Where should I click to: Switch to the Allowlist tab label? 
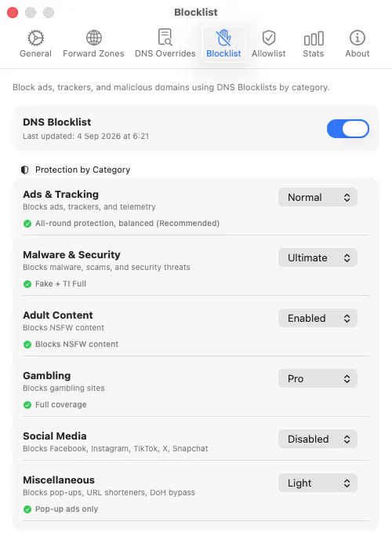(x=269, y=53)
